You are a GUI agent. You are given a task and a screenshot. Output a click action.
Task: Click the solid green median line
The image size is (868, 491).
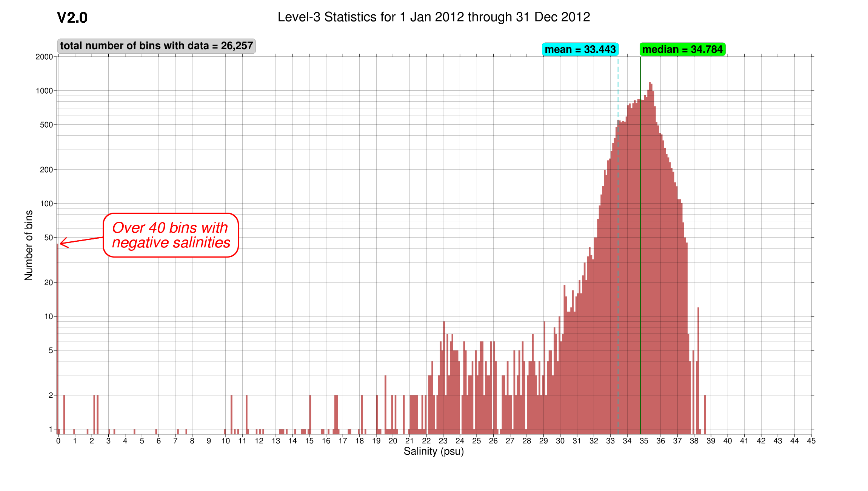(x=640, y=246)
